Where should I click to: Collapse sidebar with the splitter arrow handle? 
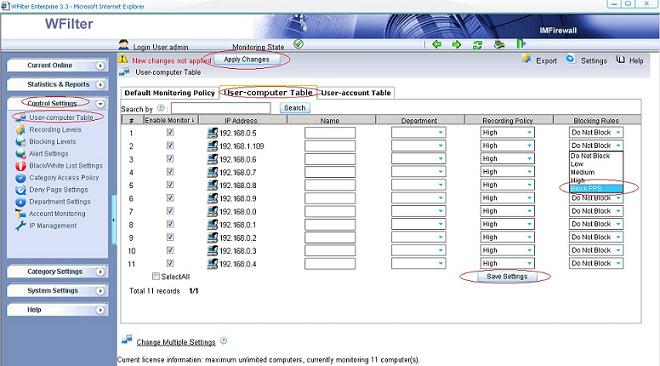[x=113, y=220]
